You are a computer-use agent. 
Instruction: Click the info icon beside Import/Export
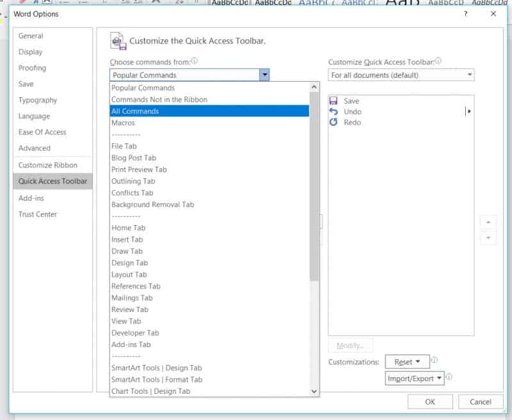450,378
